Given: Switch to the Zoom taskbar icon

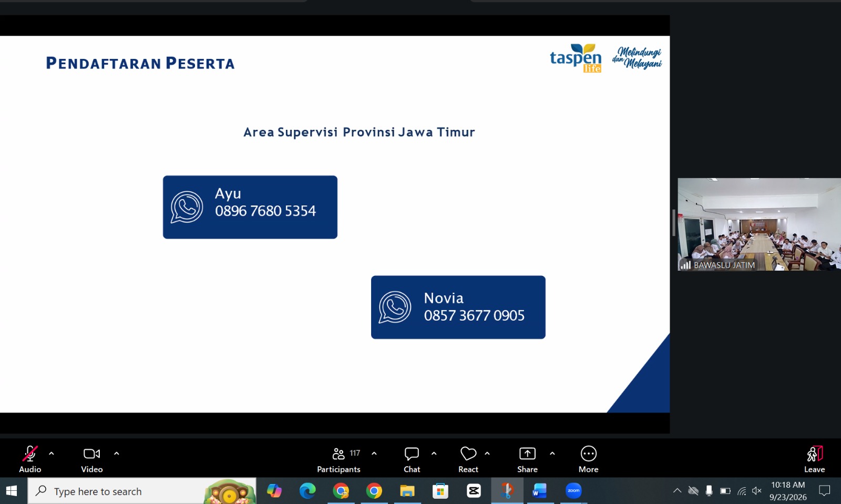Looking at the screenshot, I should point(573,491).
